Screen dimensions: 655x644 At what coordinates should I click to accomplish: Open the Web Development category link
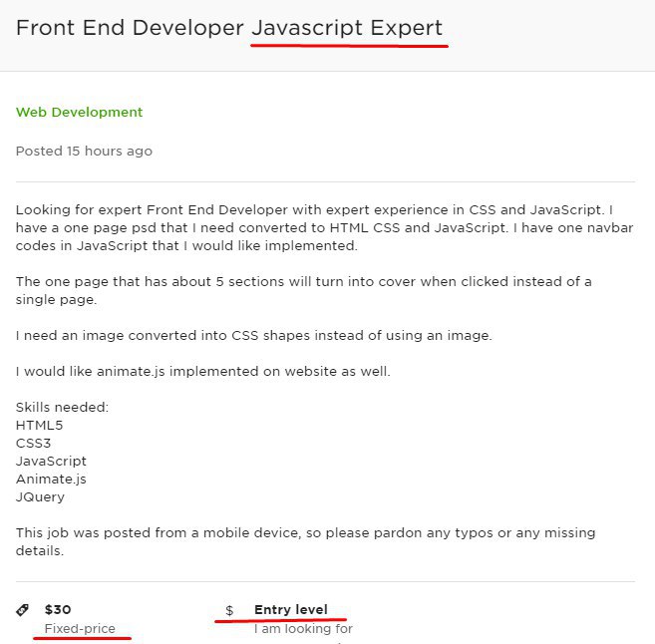point(80,112)
